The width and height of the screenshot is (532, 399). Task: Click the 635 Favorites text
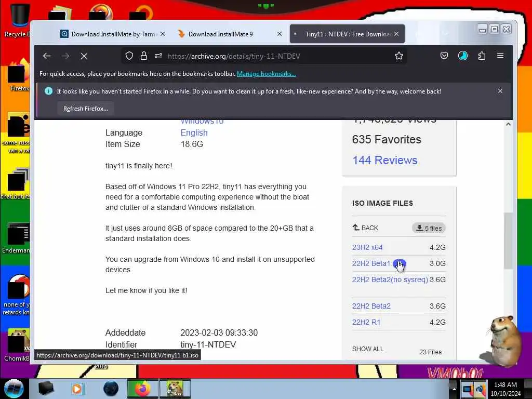tap(387, 139)
